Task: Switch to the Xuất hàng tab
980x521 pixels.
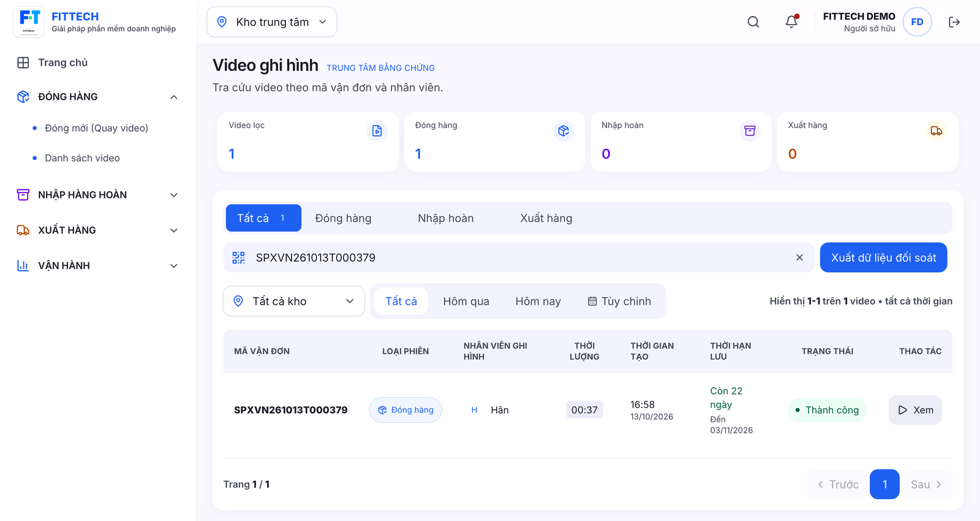Action: (x=546, y=218)
